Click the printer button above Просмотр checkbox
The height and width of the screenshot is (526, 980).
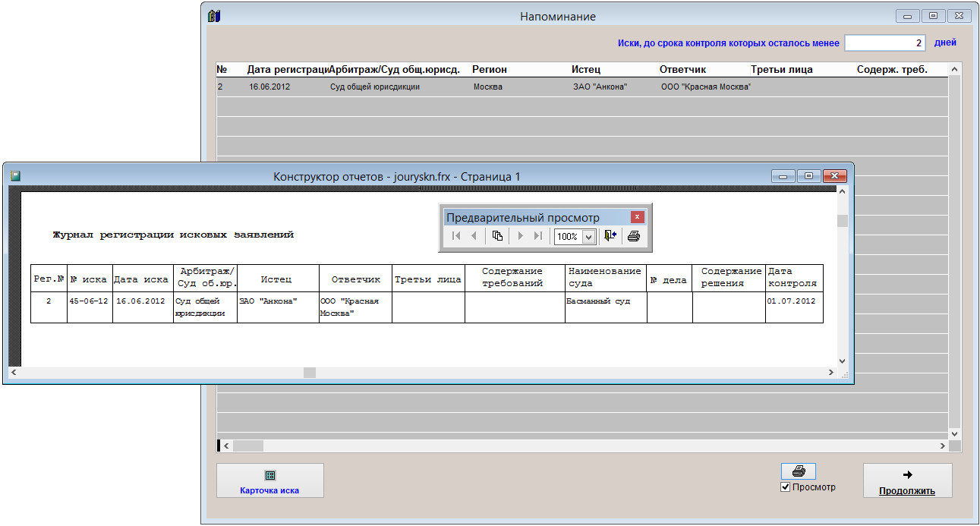click(x=798, y=471)
